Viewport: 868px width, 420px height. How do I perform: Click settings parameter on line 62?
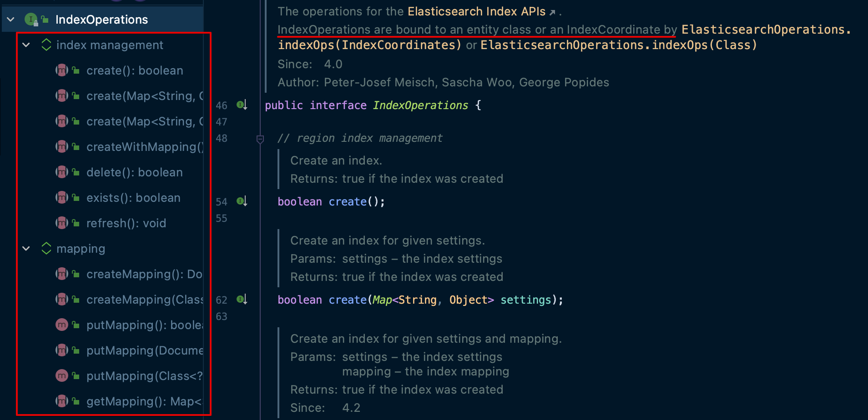(526, 300)
